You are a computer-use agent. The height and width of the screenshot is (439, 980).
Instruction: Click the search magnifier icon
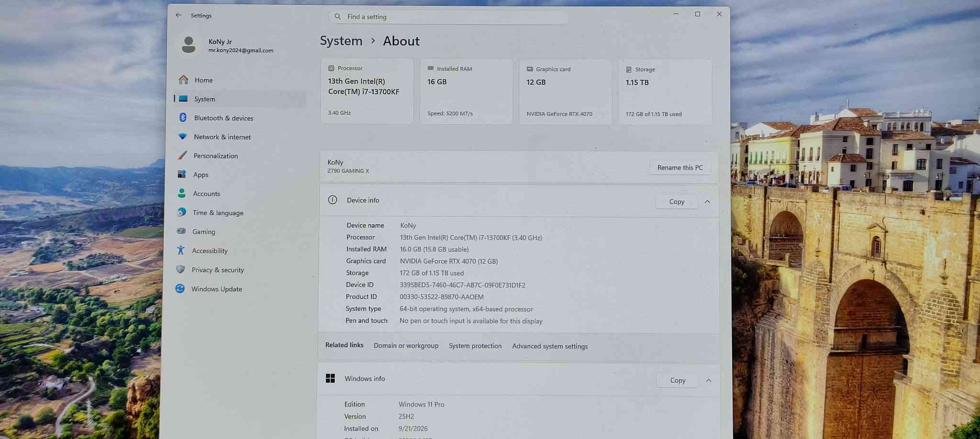point(337,17)
